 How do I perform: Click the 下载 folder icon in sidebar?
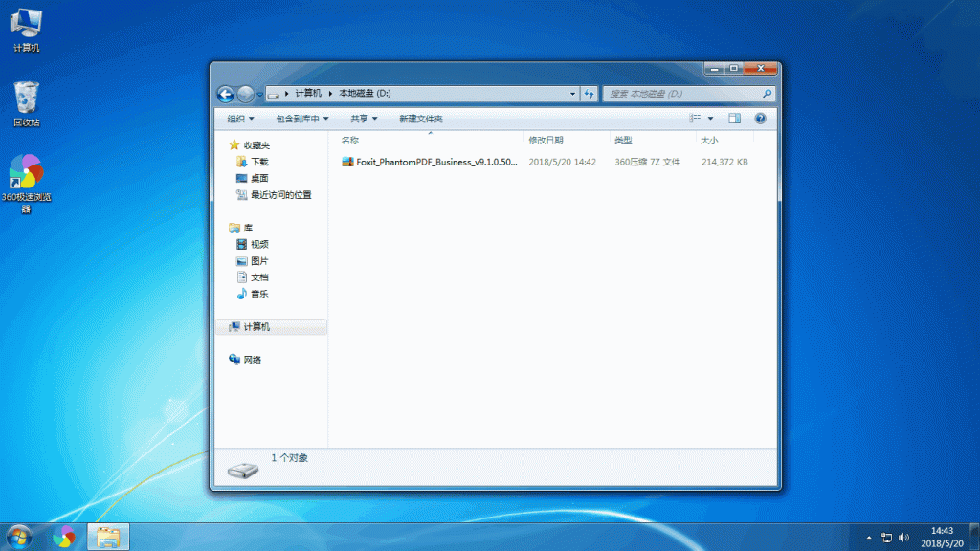tap(242, 162)
